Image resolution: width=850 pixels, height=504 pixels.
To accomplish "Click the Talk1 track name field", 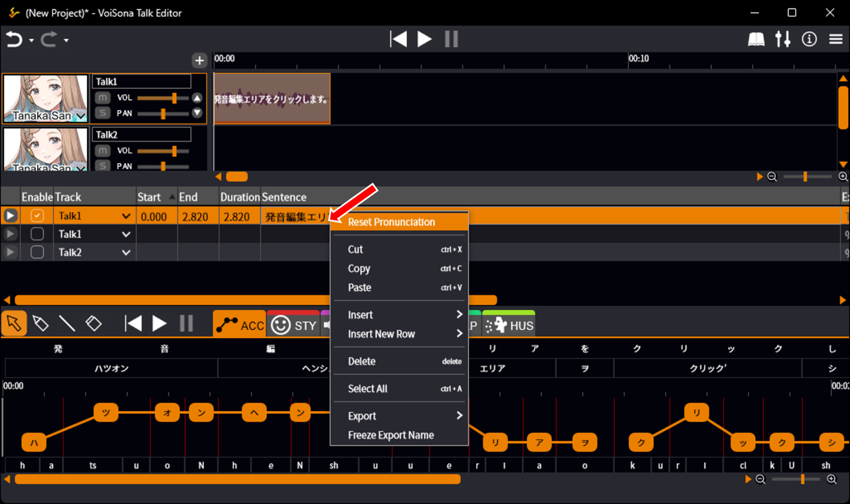I will point(141,82).
